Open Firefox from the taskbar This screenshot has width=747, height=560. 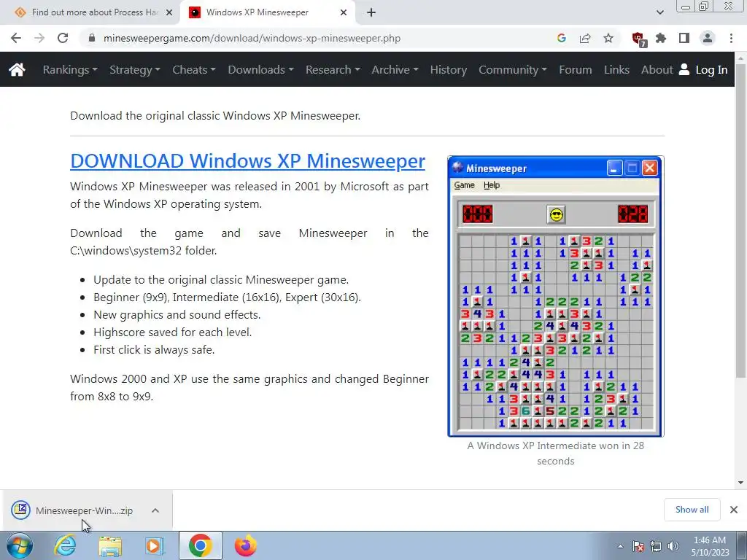pyautogui.click(x=245, y=545)
